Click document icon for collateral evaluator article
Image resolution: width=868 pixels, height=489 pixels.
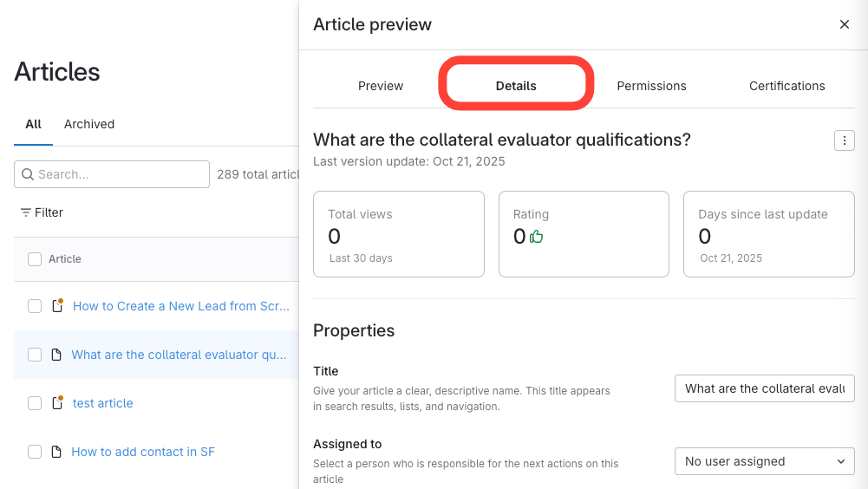pyautogui.click(x=56, y=355)
